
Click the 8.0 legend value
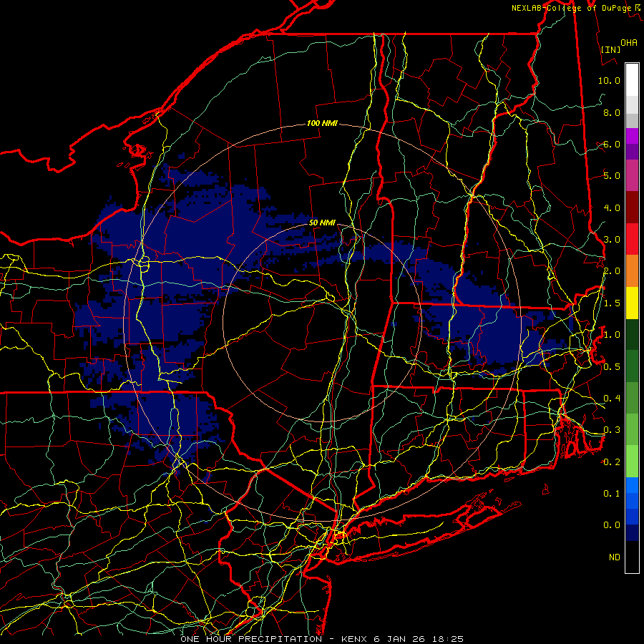click(x=612, y=112)
